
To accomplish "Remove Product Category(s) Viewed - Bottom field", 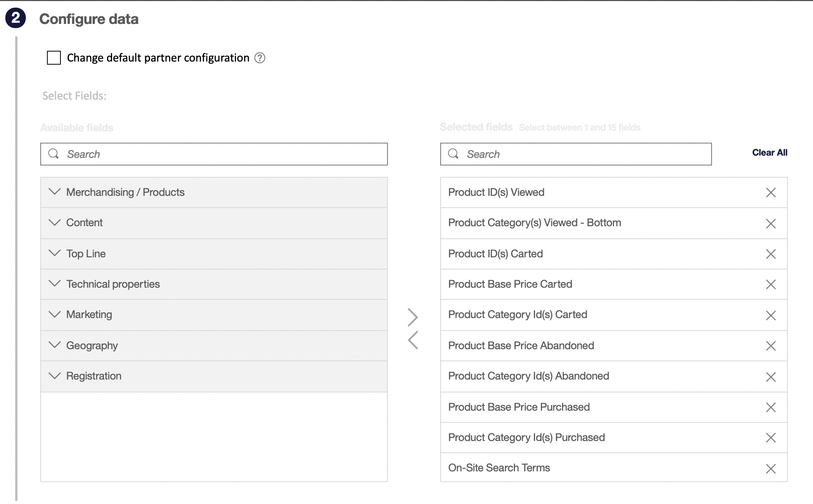I will click(x=771, y=224).
